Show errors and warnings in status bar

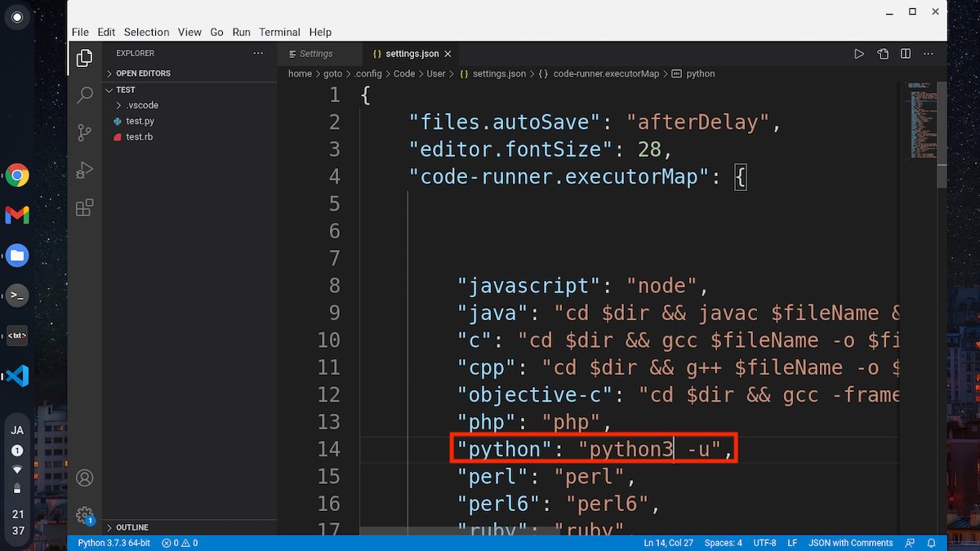point(179,543)
